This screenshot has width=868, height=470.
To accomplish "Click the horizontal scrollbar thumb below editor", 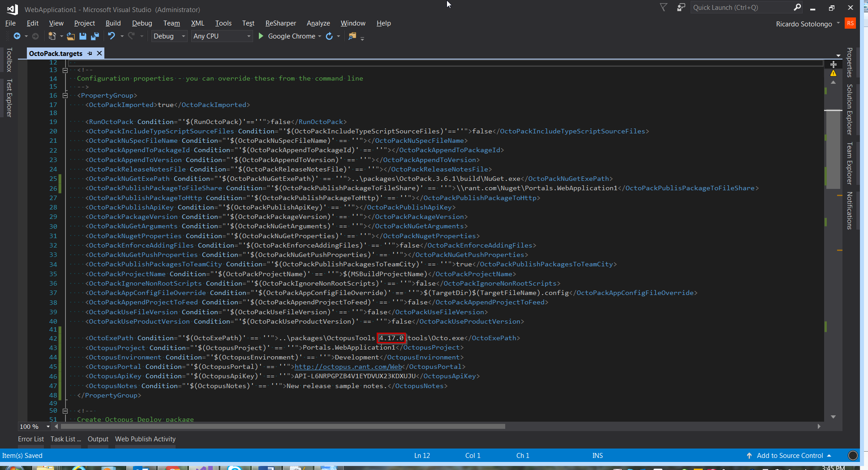I will [x=282, y=427].
